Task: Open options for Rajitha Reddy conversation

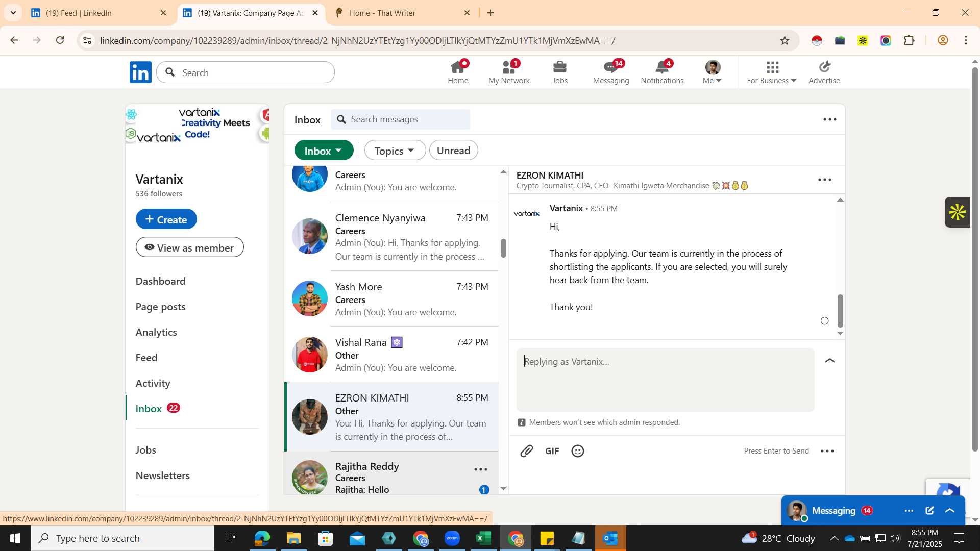Action: [x=481, y=469]
